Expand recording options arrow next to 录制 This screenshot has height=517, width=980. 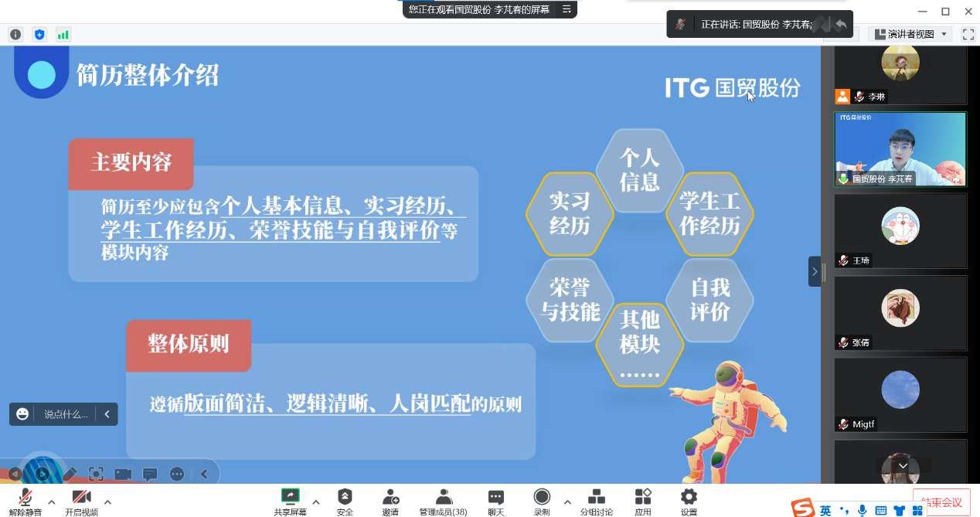pyautogui.click(x=567, y=502)
